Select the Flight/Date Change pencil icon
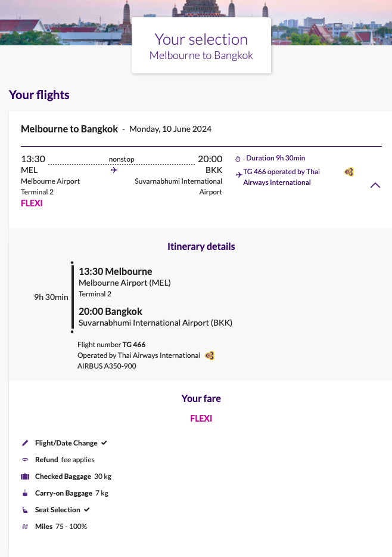 coord(24,442)
